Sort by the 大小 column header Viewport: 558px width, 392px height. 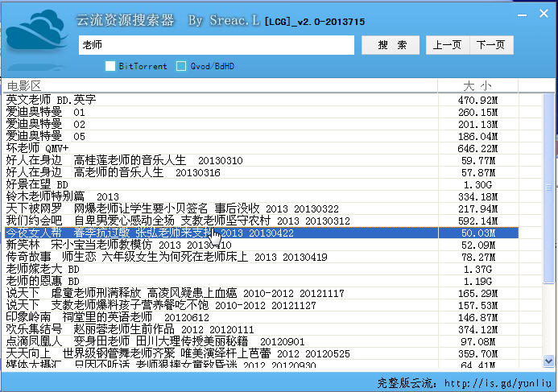point(478,86)
